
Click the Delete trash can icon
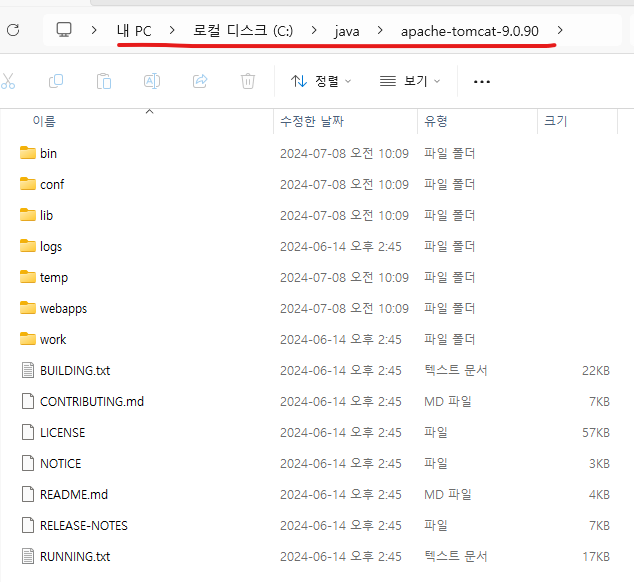[248, 81]
